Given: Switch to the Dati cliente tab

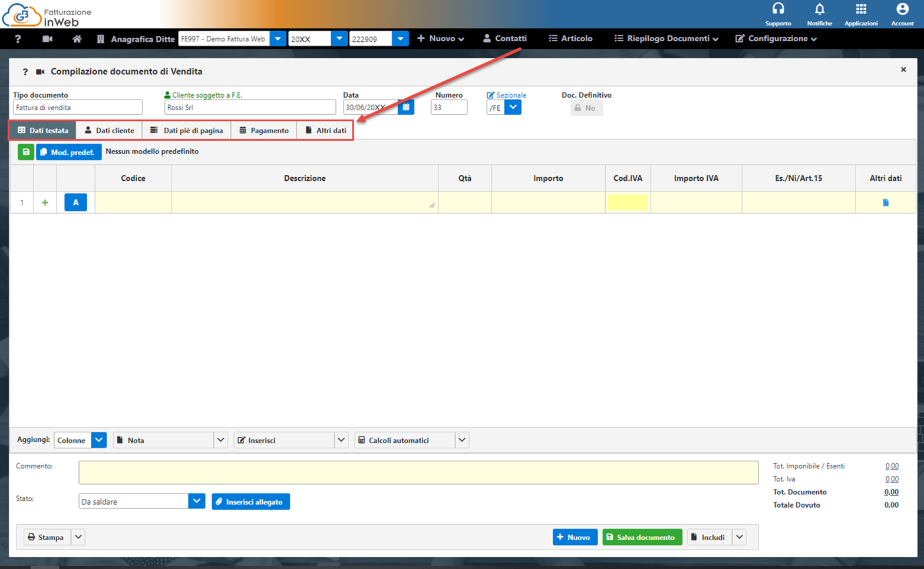Looking at the screenshot, I should [110, 130].
